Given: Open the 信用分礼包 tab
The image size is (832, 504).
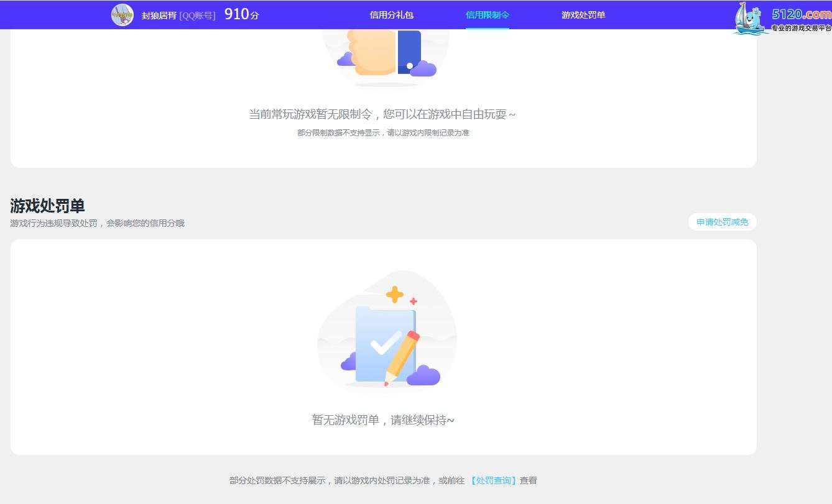Looking at the screenshot, I should [392, 15].
